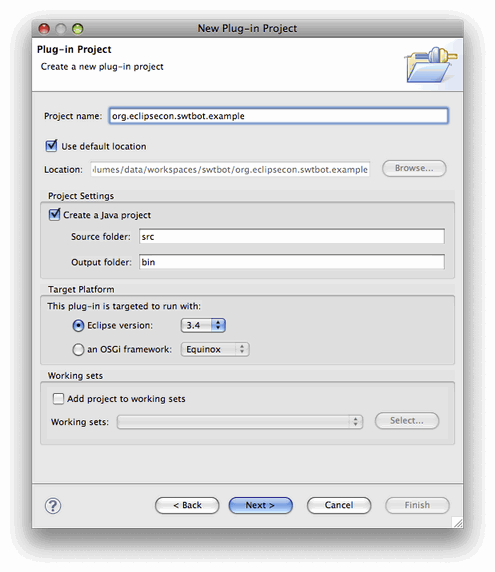Viewport: 495px width, 572px height.
Task: Select an OSGi framework radio button
Action: tap(78, 349)
